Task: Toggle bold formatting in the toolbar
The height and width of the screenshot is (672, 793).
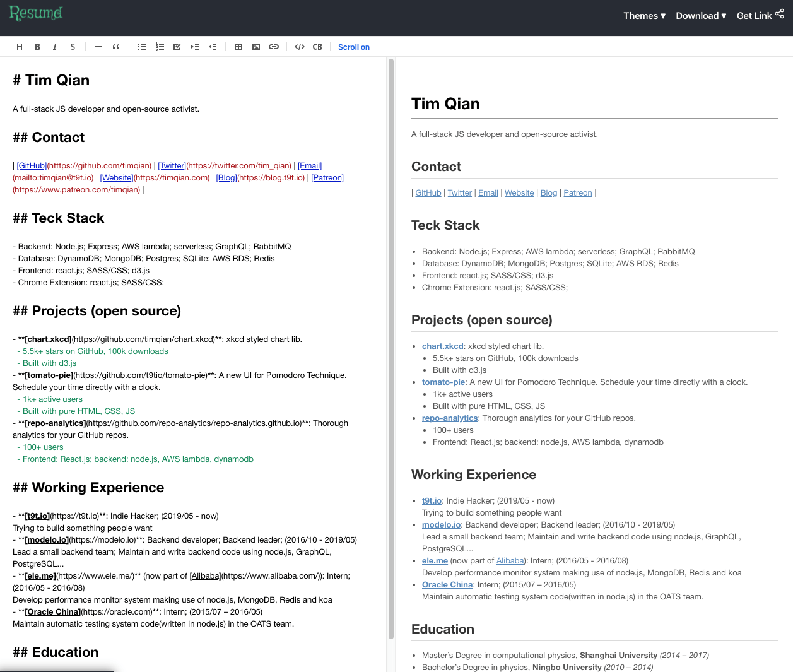Action: (x=37, y=47)
